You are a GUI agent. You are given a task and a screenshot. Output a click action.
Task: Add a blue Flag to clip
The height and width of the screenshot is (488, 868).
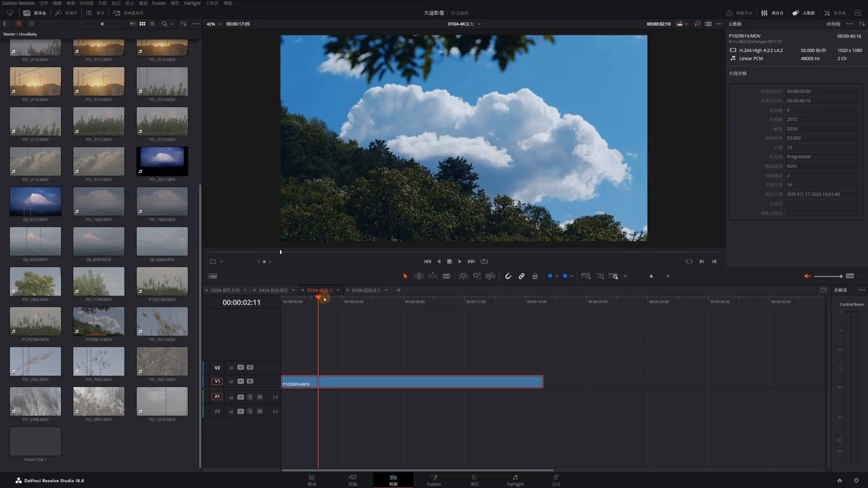(549, 276)
